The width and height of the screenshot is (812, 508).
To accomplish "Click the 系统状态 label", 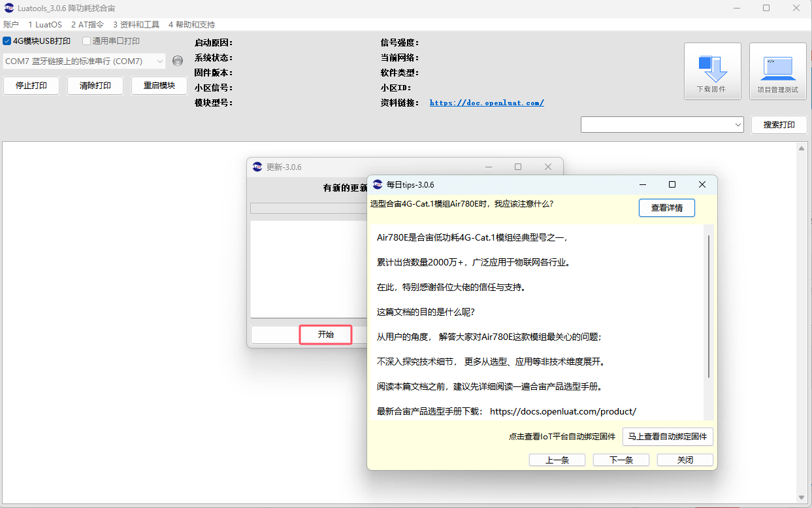I will tap(213, 58).
